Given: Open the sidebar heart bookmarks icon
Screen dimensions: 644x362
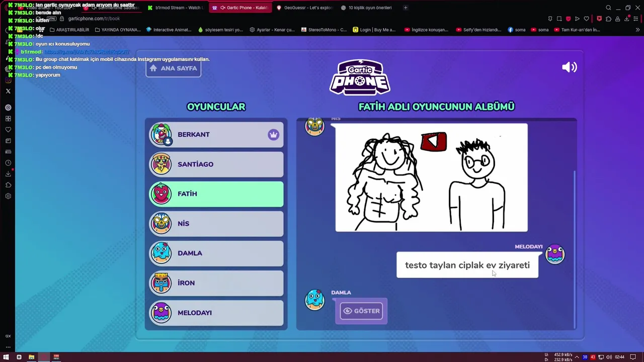Looking at the screenshot, I should pyautogui.click(x=8, y=130).
